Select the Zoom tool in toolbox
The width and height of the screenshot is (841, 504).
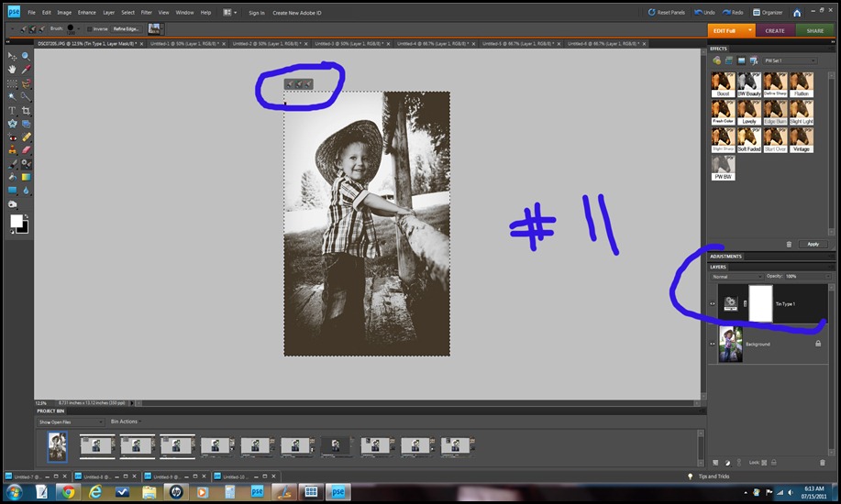click(x=26, y=56)
